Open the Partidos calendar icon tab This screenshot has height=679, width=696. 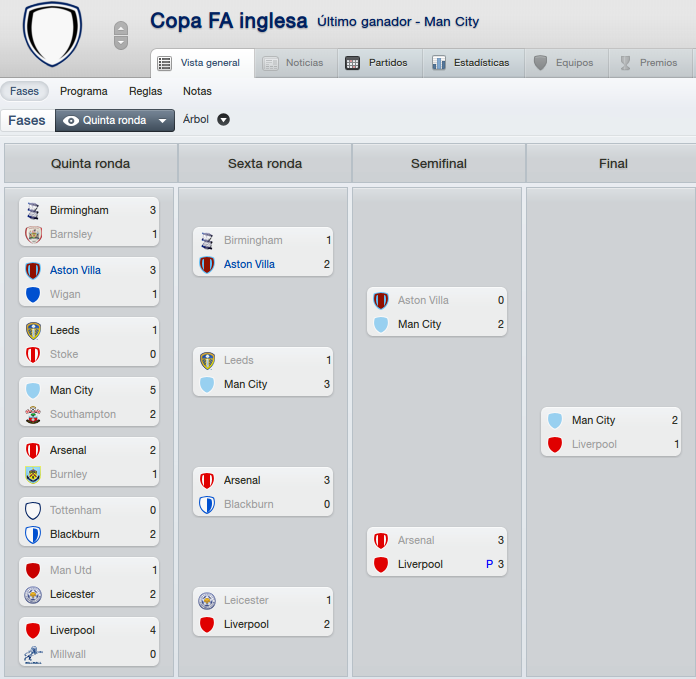(352, 63)
